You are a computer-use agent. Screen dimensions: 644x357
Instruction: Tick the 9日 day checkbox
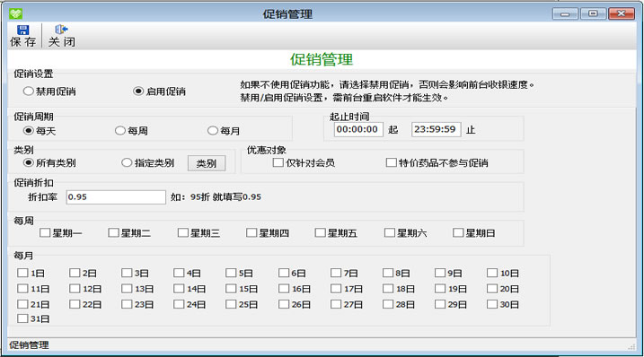click(x=440, y=273)
